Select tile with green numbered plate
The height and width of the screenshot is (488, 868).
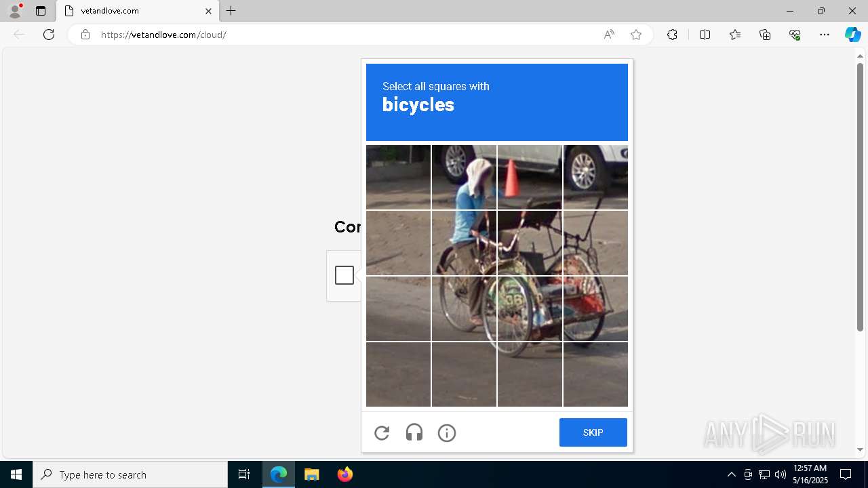click(530, 308)
